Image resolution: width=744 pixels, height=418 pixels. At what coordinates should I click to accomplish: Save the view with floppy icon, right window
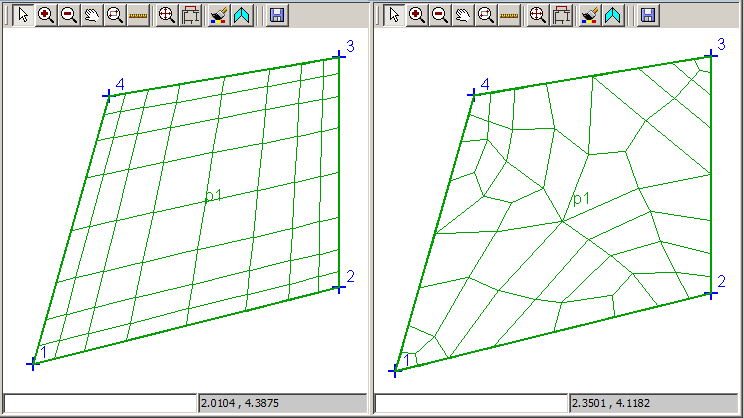pyautogui.click(x=648, y=15)
